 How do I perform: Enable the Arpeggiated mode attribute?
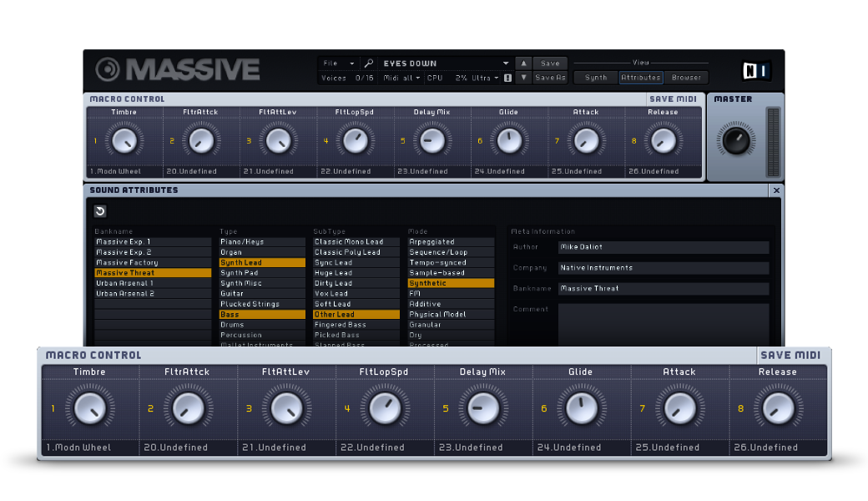452,242
